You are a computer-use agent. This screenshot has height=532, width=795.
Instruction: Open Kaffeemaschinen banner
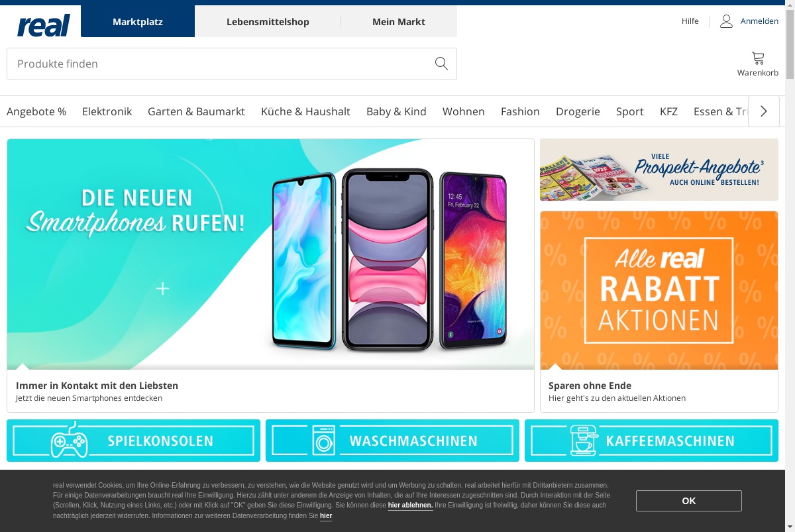651,441
